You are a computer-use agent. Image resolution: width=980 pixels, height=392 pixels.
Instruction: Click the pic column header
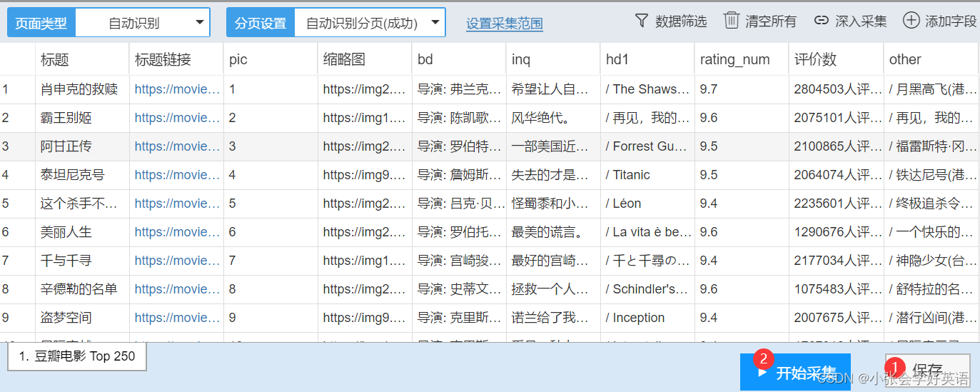point(271,59)
